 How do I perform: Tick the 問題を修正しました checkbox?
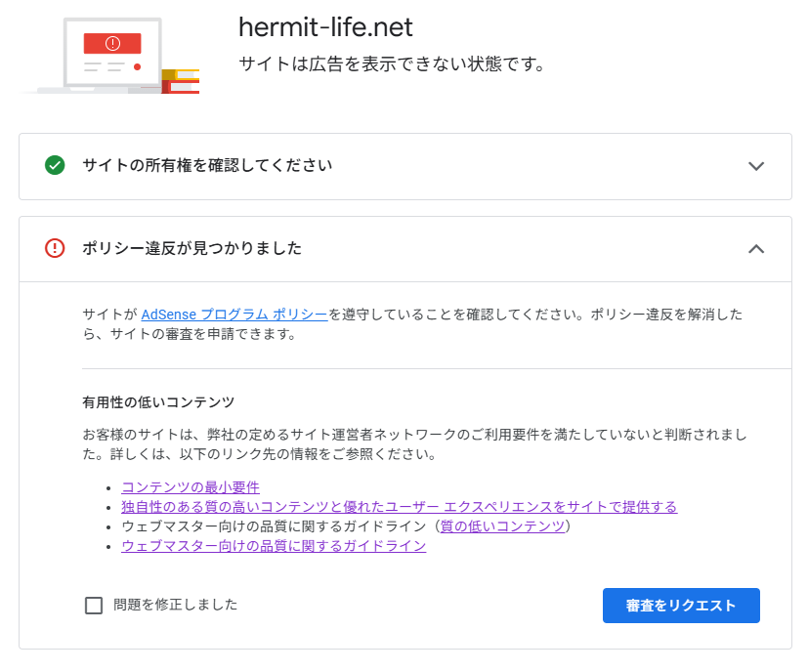pos(94,606)
